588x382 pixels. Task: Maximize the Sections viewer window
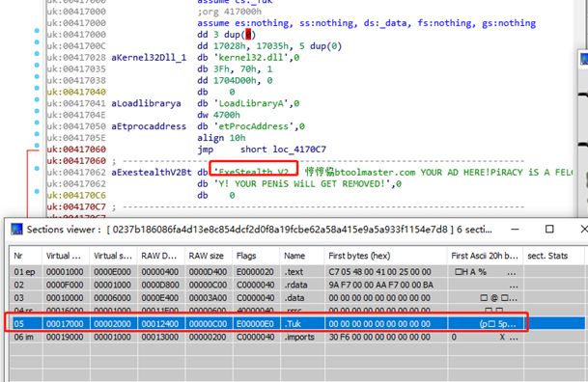[x=549, y=229]
